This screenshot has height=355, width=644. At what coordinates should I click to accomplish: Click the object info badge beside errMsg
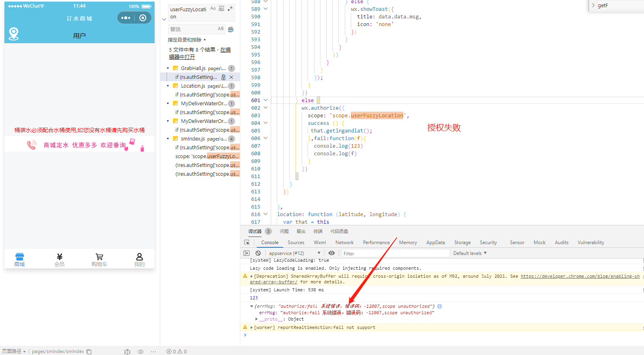[x=439, y=307]
